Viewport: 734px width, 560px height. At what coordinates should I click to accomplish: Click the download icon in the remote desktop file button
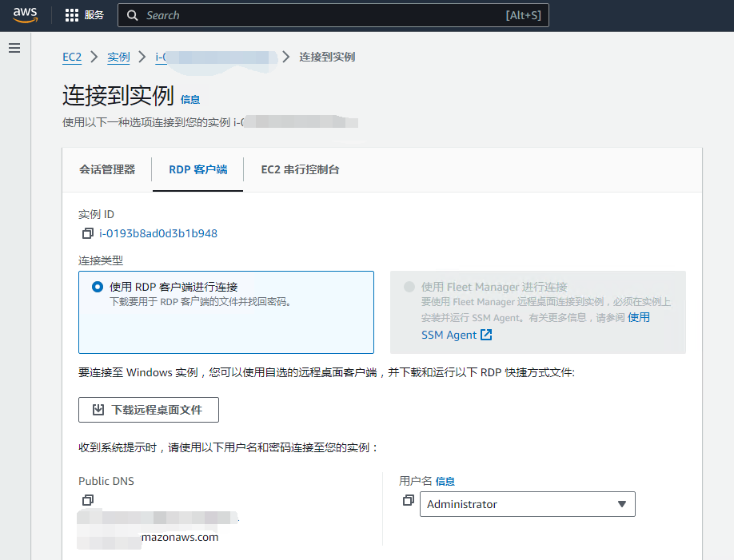(98, 410)
